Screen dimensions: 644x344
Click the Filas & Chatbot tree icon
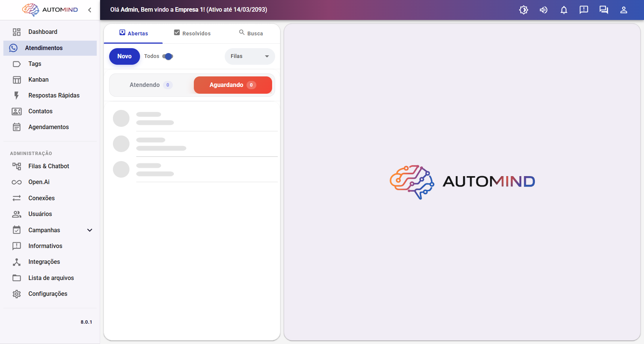17,166
